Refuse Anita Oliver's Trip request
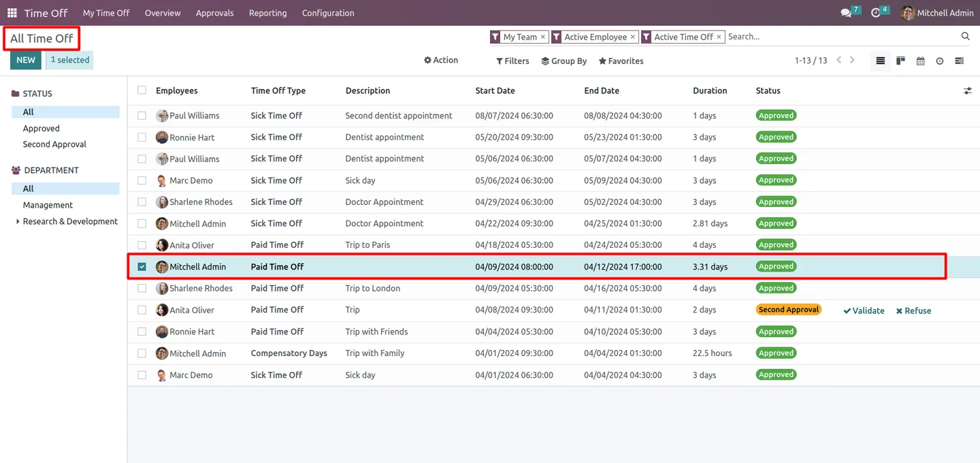The image size is (980, 463). pos(913,310)
